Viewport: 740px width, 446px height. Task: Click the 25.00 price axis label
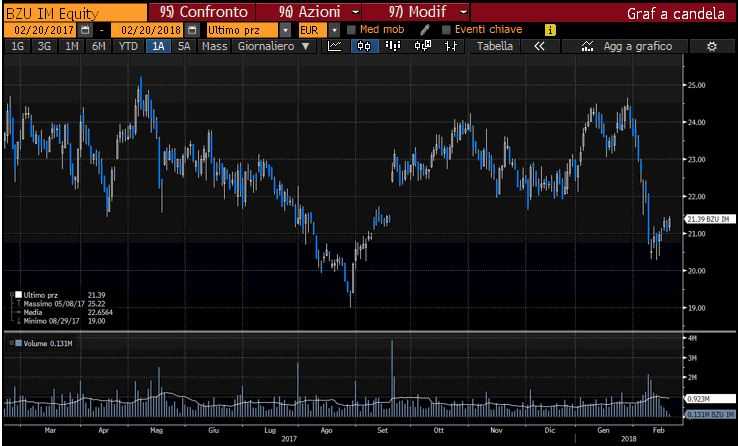[x=697, y=85]
